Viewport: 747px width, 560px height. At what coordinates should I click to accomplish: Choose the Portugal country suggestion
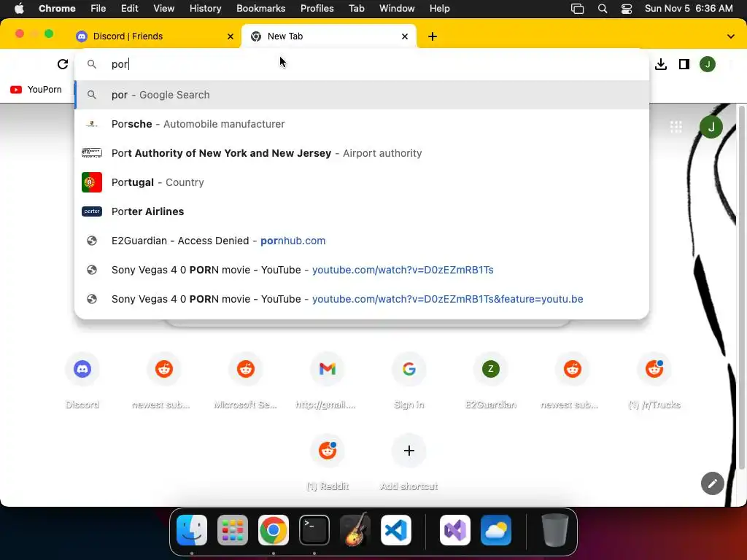tap(362, 182)
